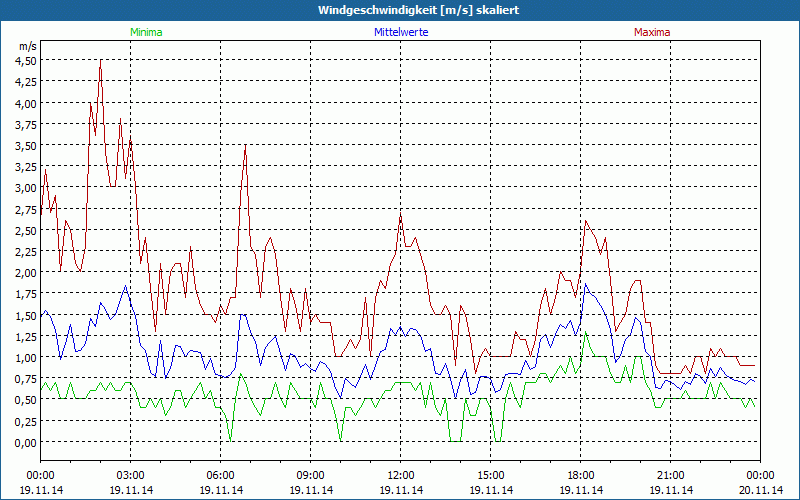
Task: Click the 3,50 y-axis value
Action: click(26, 145)
